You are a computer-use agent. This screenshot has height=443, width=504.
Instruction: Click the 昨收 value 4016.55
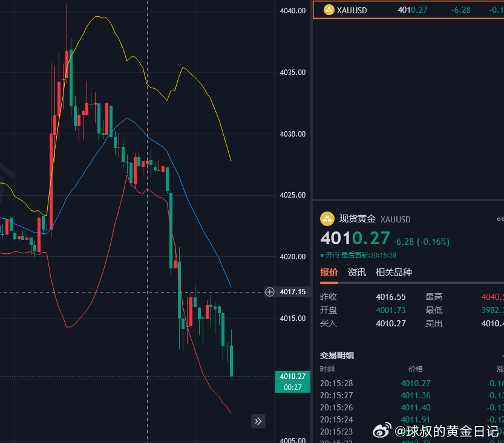(390, 297)
